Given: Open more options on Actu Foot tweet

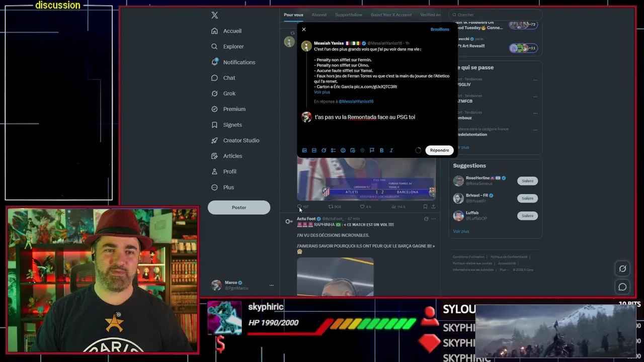Looking at the screenshot, I should [433, 219].
